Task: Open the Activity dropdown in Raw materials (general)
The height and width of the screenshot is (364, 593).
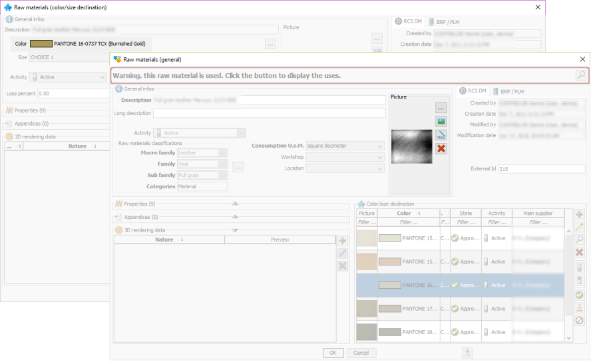Action: click(242, 133)
